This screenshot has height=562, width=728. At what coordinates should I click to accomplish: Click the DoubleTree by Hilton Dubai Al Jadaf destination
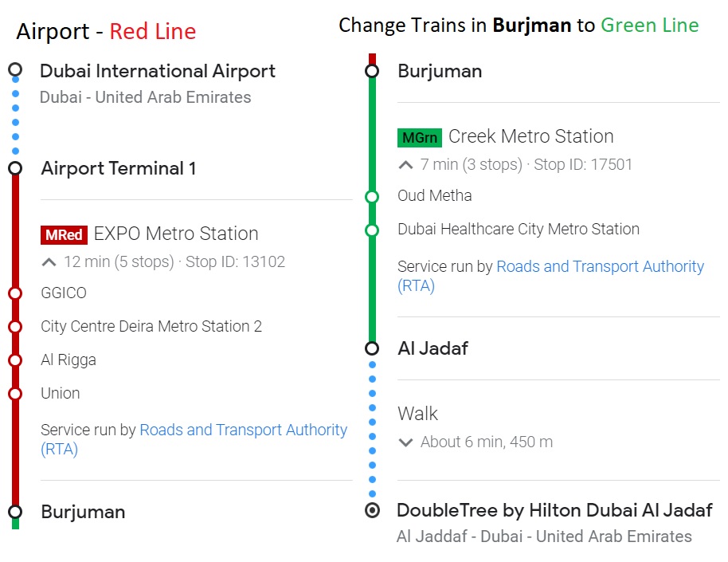(554, 510)
